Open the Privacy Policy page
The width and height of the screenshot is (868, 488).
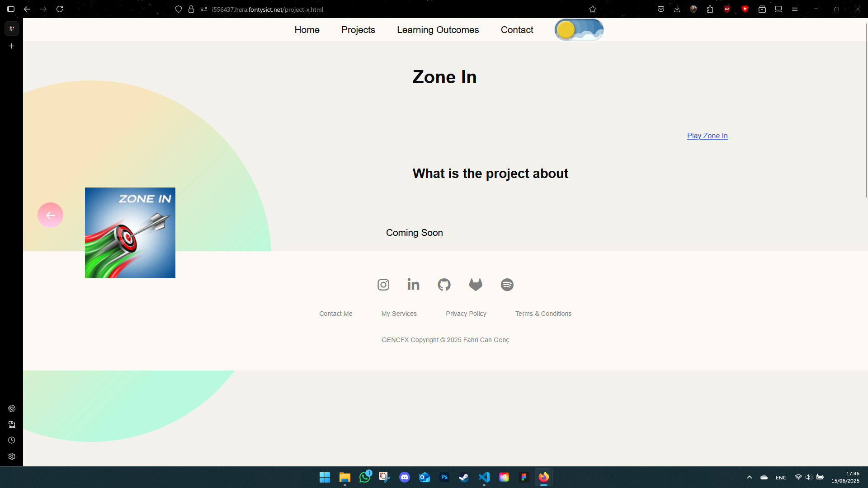(x=466, y=313)
